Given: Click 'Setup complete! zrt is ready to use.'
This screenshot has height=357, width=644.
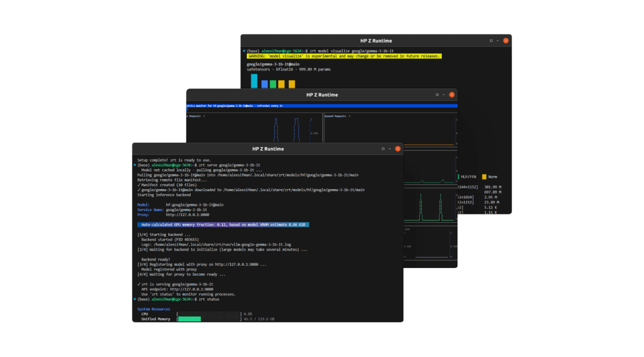Looking at the screenshot, I should tap(174, 160).
